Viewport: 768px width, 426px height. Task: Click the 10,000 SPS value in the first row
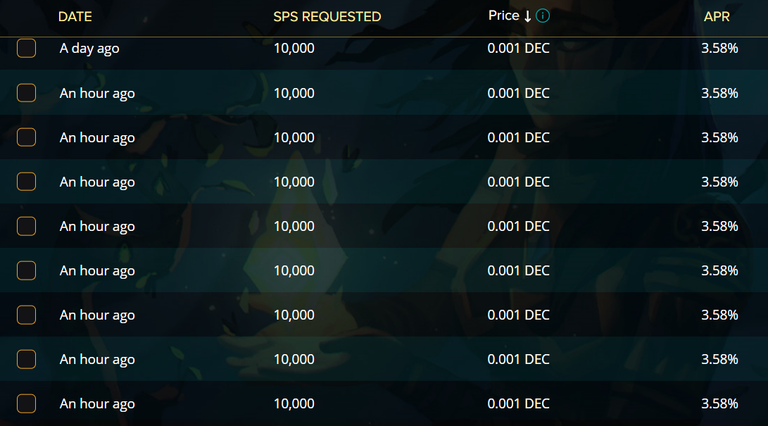pos(294,48)
